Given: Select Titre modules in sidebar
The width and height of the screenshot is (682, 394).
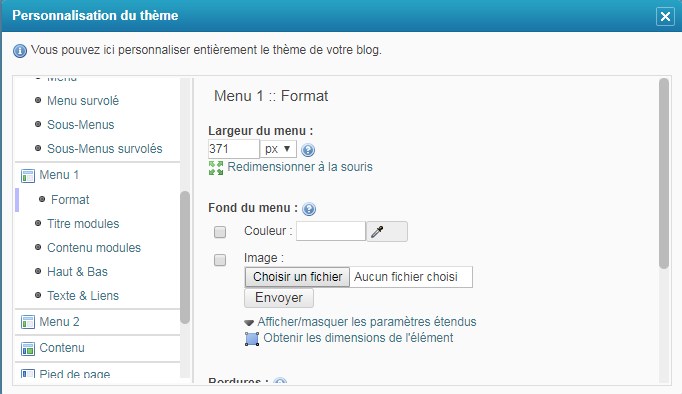Looking at the screenshot, I should coord(83,224).
